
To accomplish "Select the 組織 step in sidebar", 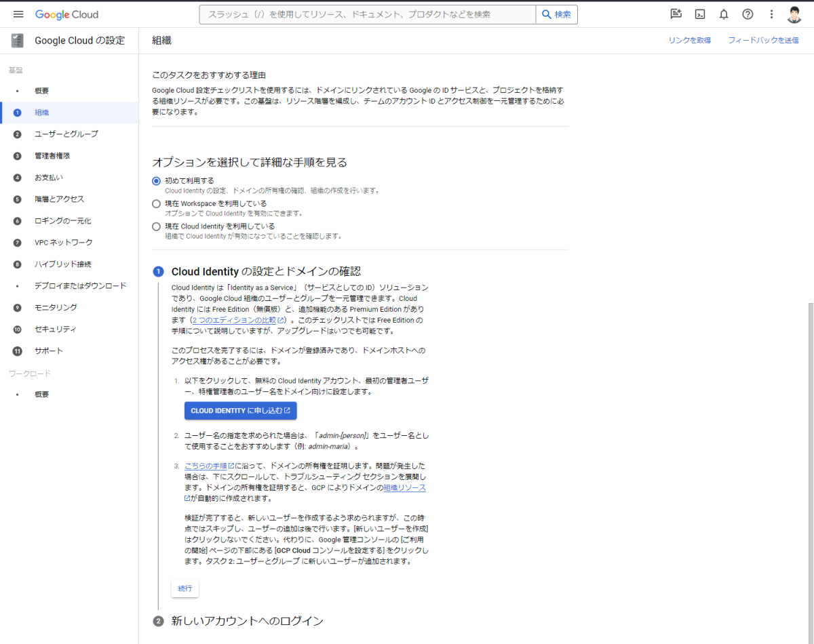I will (x=69, y=113).
